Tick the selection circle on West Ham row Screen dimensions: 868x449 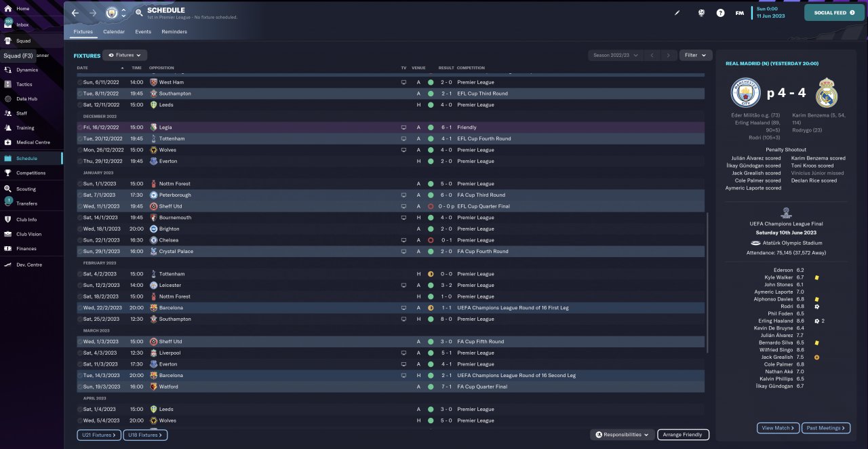tap(79, 82)
